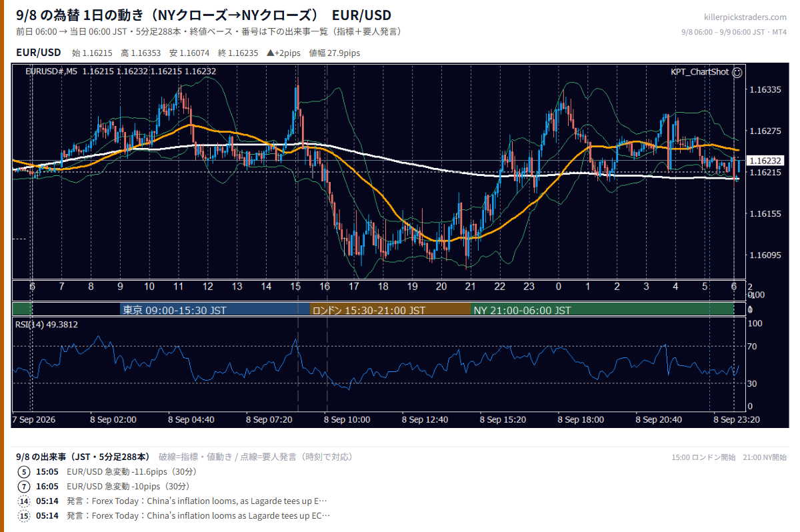This screenshot has height=532, width=800.
Task: Click the 終 1.16235 close value
Action: (238, 53)
